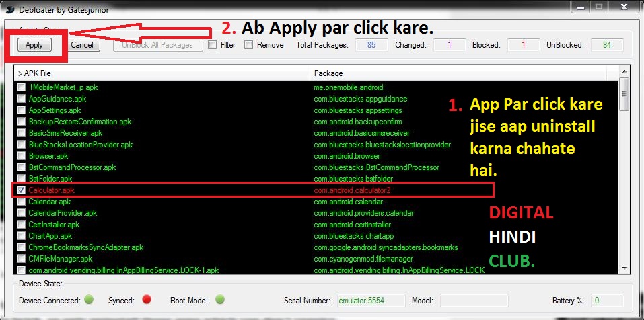Image resolution: width=644 pixels, height=320 pixels.
Task: Enable the Remove checkbox
Action: tap(248, 45)
